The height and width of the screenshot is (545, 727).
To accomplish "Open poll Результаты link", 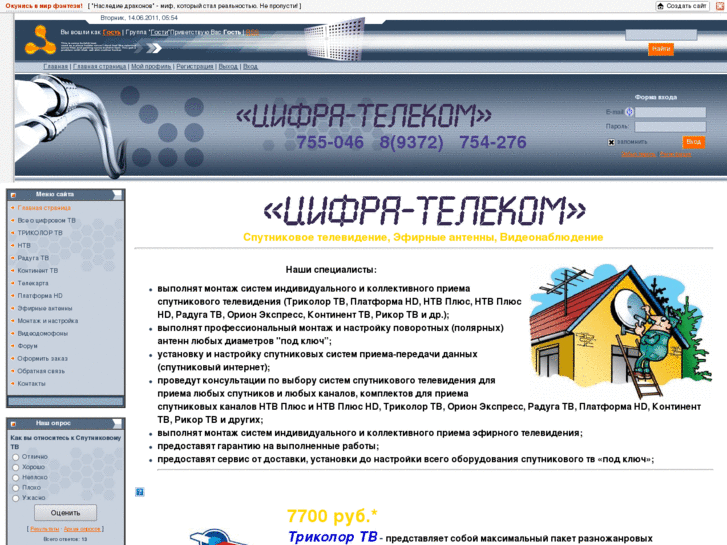I will (x=45, y=529).
